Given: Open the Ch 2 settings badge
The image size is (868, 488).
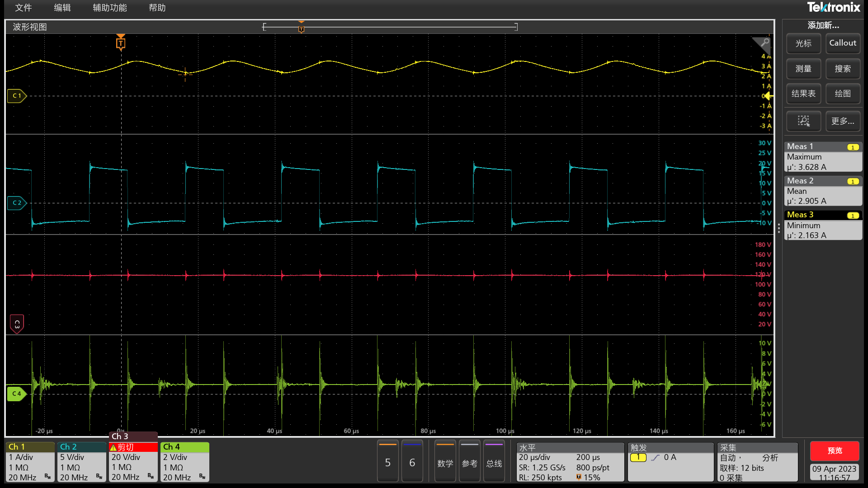Looking at the screenshot, I should click(82, 462).
